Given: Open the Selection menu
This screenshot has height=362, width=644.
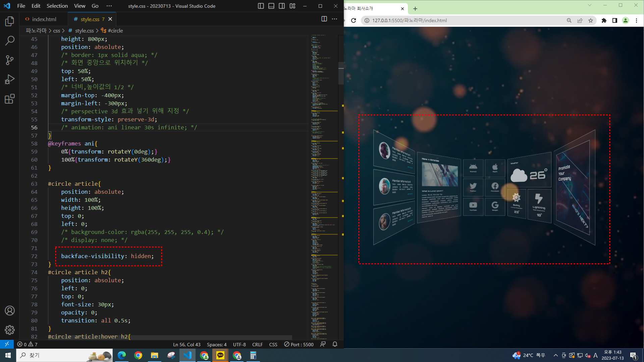Looking at the screenshot, I should pyautogui.click(x=57, y=6).
